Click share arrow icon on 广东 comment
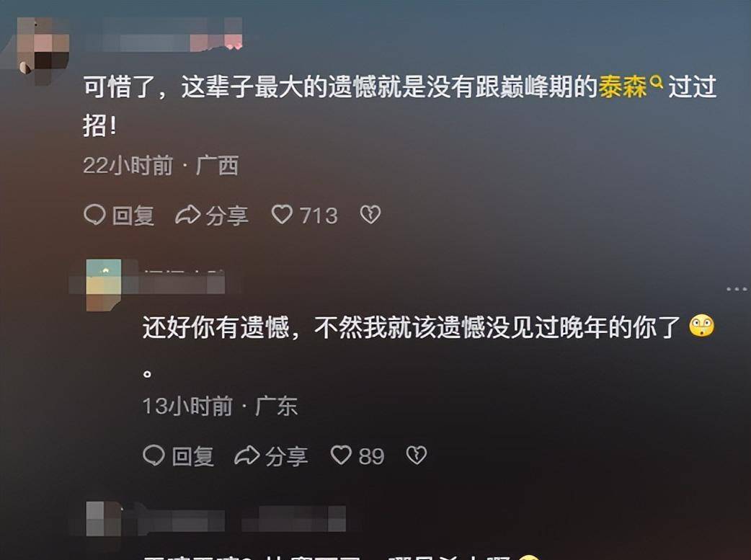Image resolution: width=751 pixels, height=560 pixels. [x=246, y=455]
